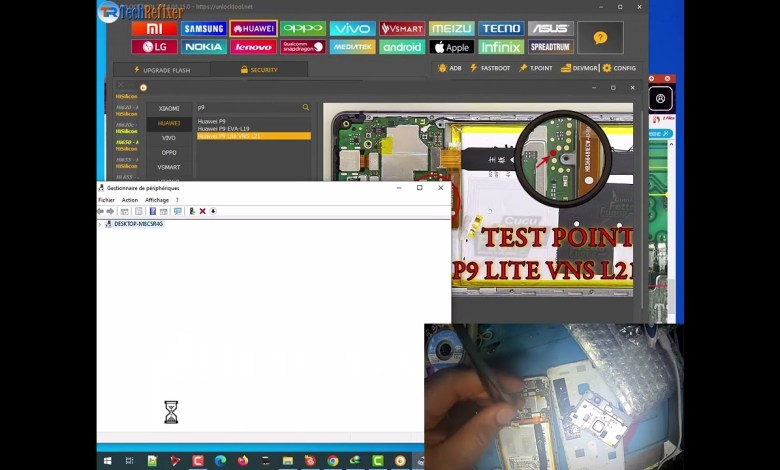This screenshot has width=780, height=470.
Task: Switch to the Security tab
Action: point(259,70)
